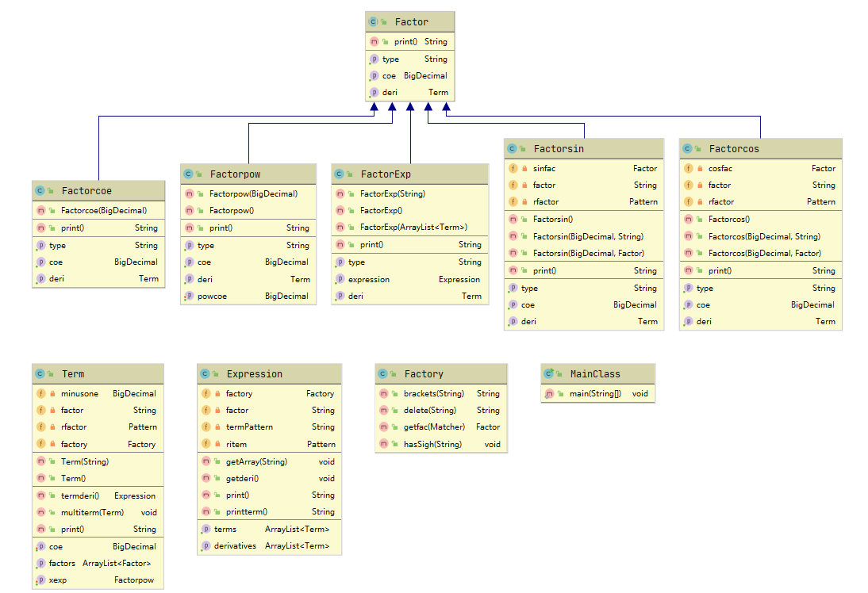Click the terms ArrayList<Term> property
The width and height of the screenshot is (868, 593).
(x=269, y=529)
